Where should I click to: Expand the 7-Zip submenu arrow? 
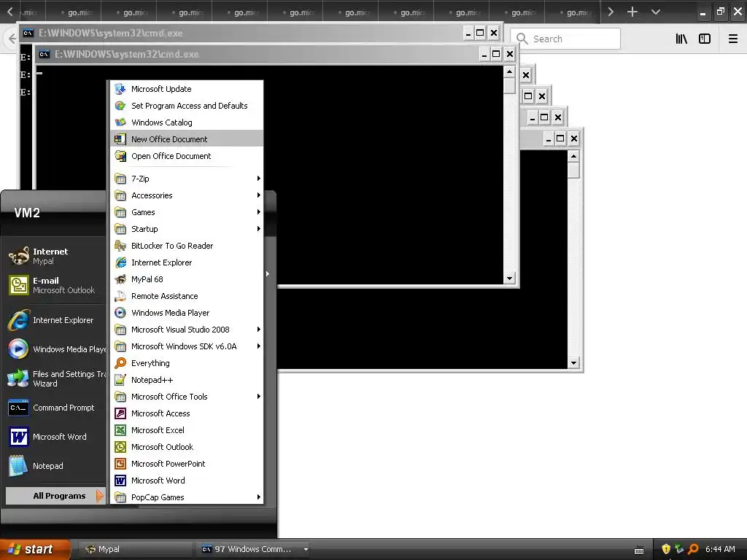point(259,179)
